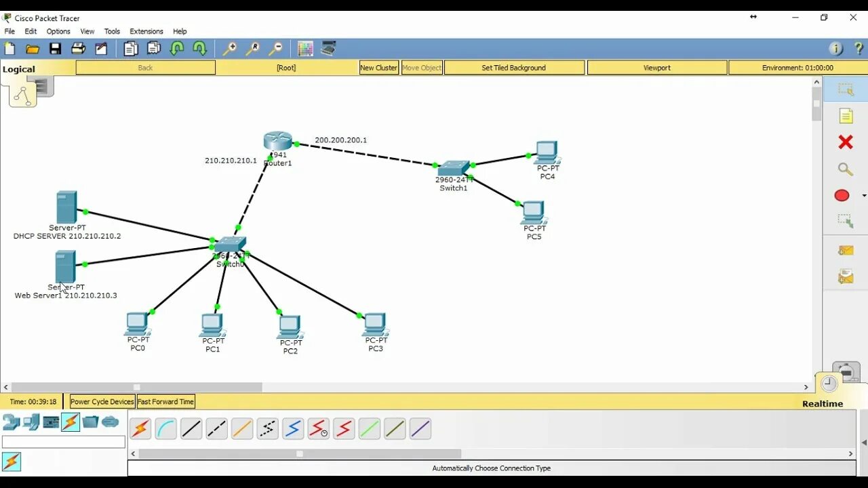Create a new network file
This screenshot has width=868, height=488.
(x=9, y=49)
